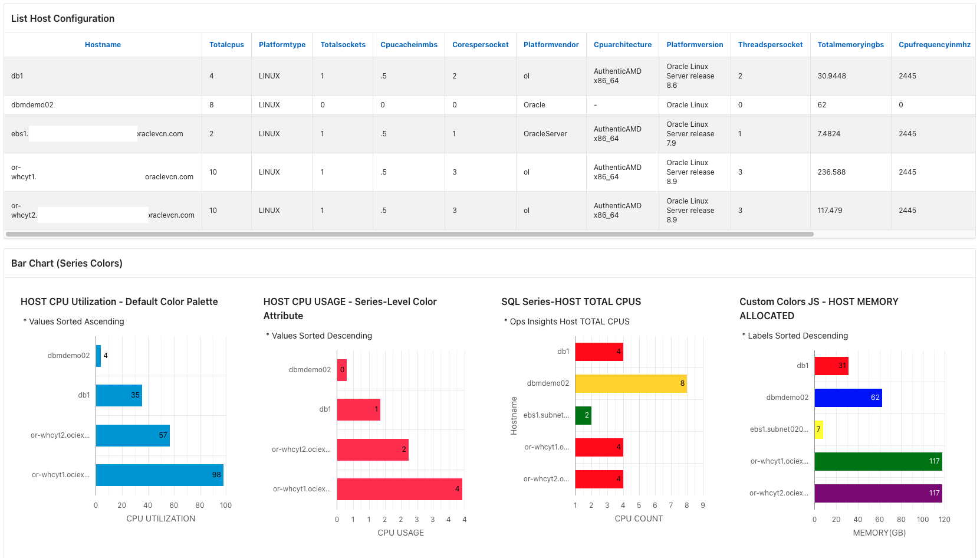Click the green ebs1 bar showing 2

point(583,415)
